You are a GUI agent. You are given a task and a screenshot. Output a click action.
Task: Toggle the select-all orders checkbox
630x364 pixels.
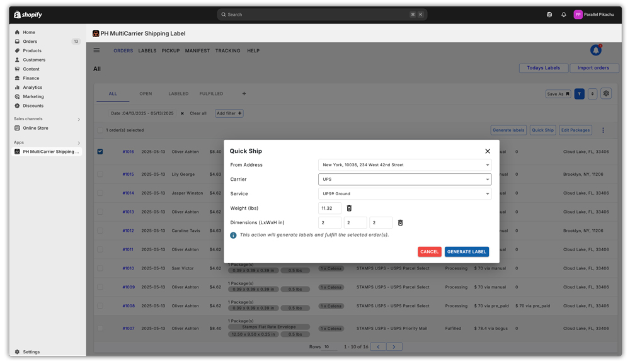coord(100,130)
